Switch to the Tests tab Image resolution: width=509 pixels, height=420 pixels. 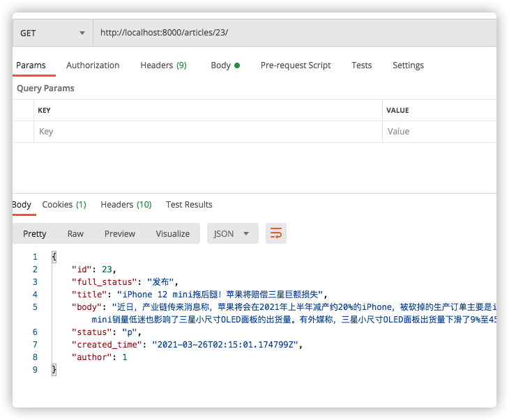tap(361, 65)
